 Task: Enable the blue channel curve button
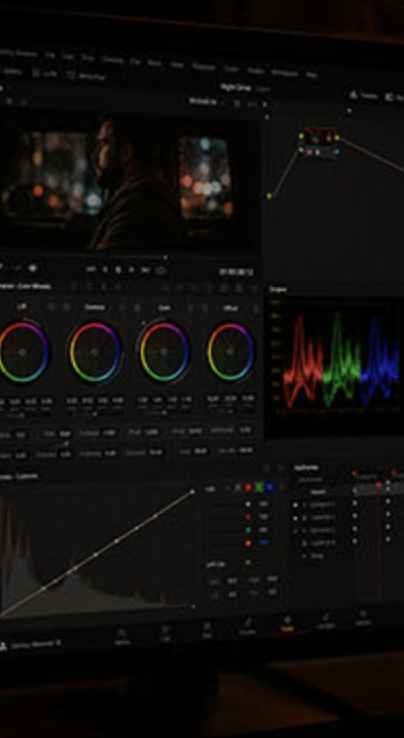(x=270, y=488)
